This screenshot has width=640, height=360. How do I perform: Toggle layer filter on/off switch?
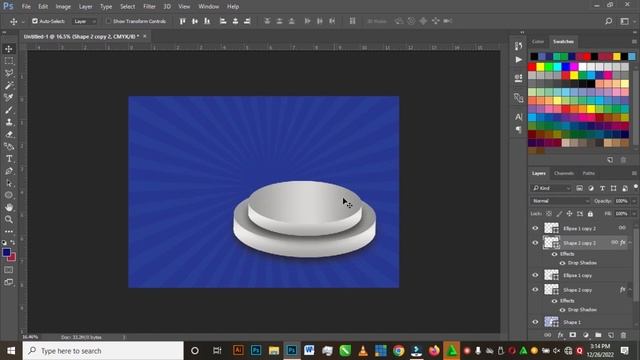click(x=636, y=187)
